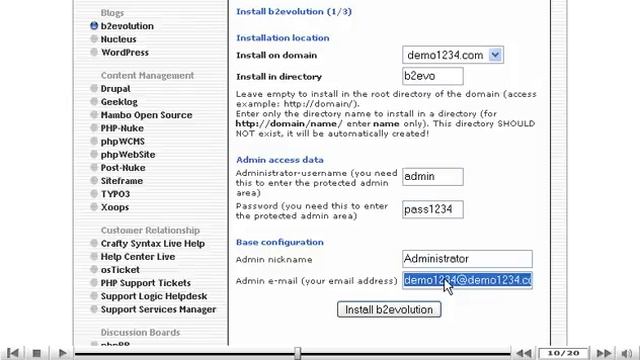Stop the tutorial playback

pyautogui.click(x=37, y=353)
